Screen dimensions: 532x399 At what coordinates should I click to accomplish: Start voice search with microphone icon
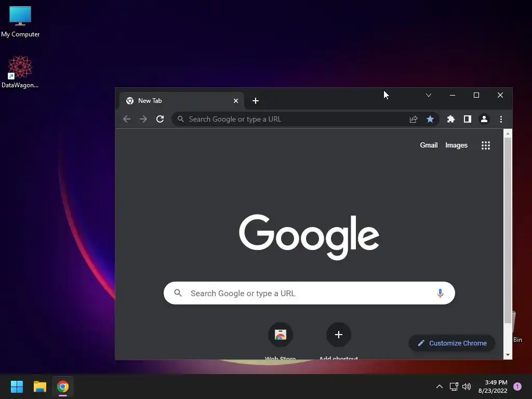[440, 293]
